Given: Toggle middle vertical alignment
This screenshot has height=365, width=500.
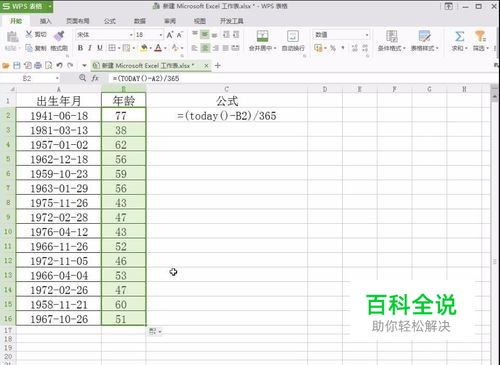Looking at the screenshot, I should [205, 34].
